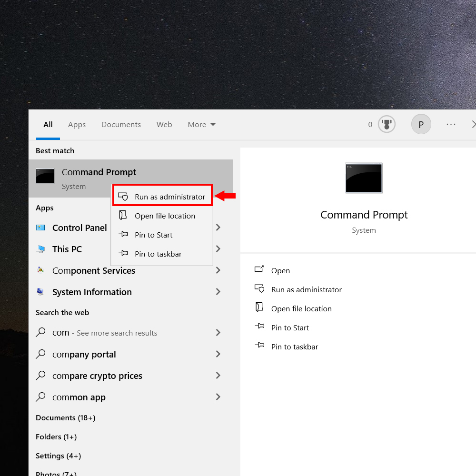This screenshot has height=476, width=476.
Task: Expand the More filter dropdown
Action: pos(201,125)
